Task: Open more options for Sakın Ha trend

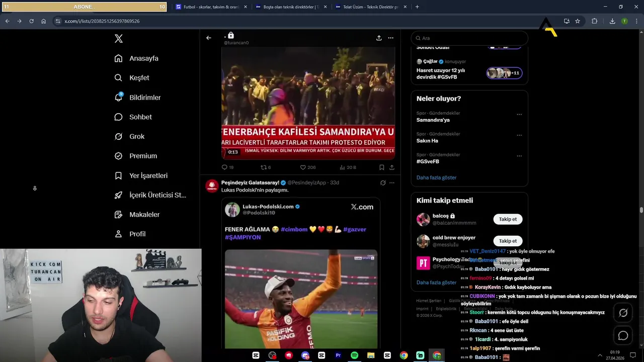Action: tap(519, 135)
